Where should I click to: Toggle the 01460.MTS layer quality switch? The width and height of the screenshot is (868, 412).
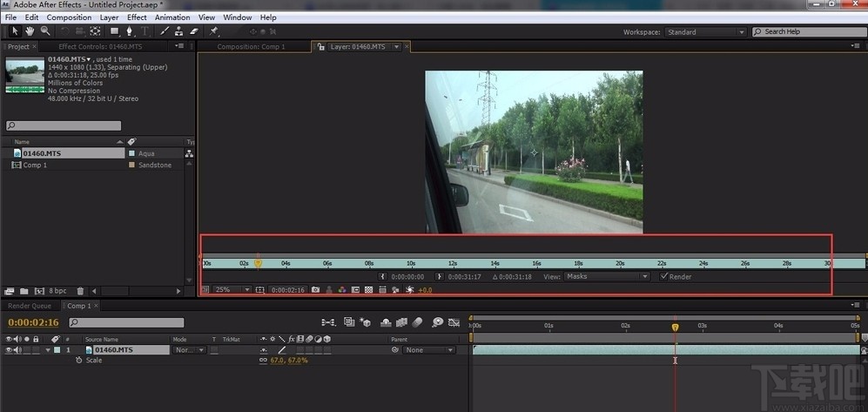coord(282,350)
